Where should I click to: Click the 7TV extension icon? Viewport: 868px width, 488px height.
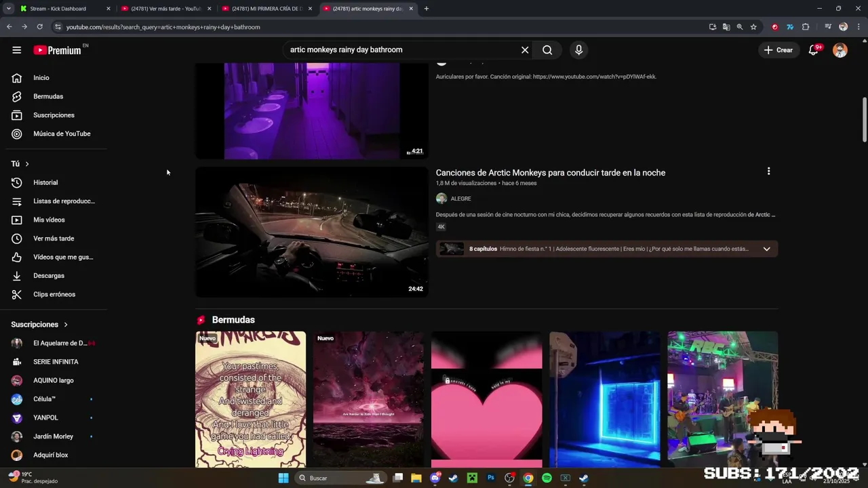790,27
